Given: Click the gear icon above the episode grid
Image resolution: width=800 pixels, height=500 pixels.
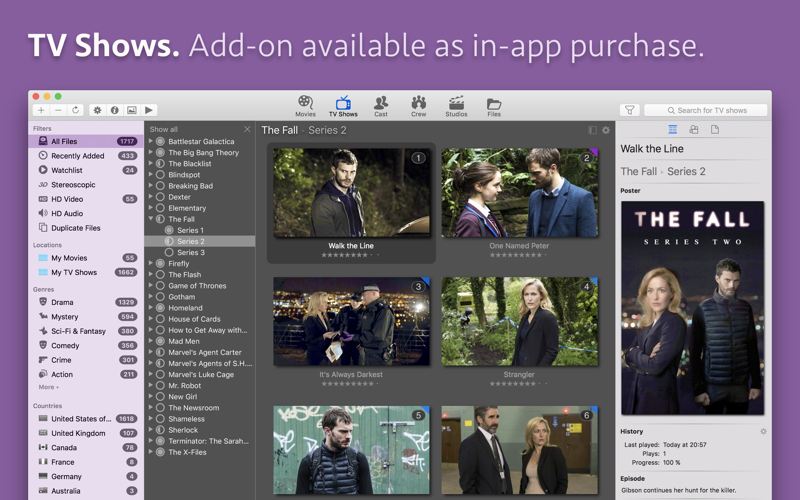Looking at the screenshot, I should tap(606, 130).
